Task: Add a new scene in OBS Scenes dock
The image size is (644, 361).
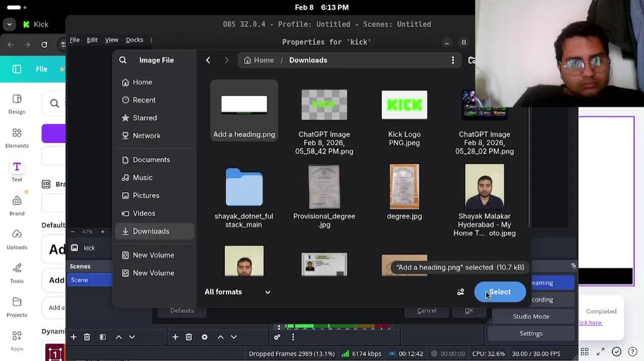Action: pyautogui.click(x=74, y=337)
